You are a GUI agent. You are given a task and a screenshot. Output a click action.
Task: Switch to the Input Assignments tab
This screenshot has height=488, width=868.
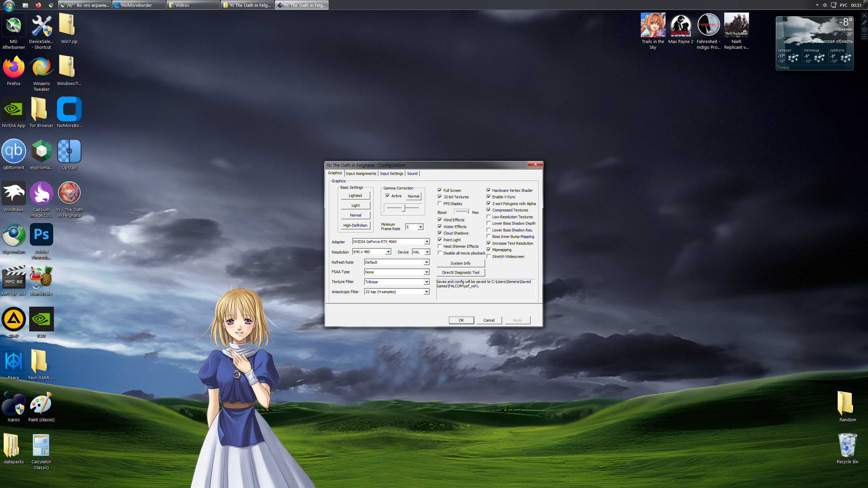point(361,174)
